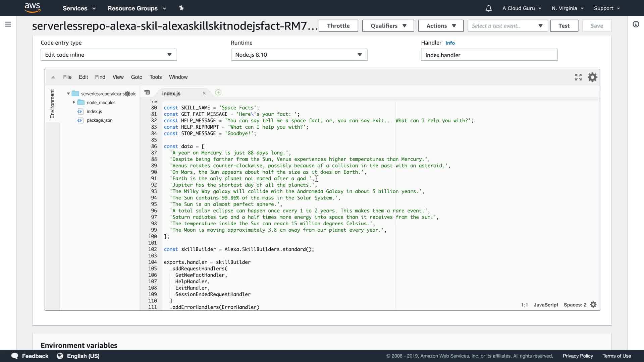Open the Select a test event dropdown
Screen dimensions: 644x362
coord(507,26)
